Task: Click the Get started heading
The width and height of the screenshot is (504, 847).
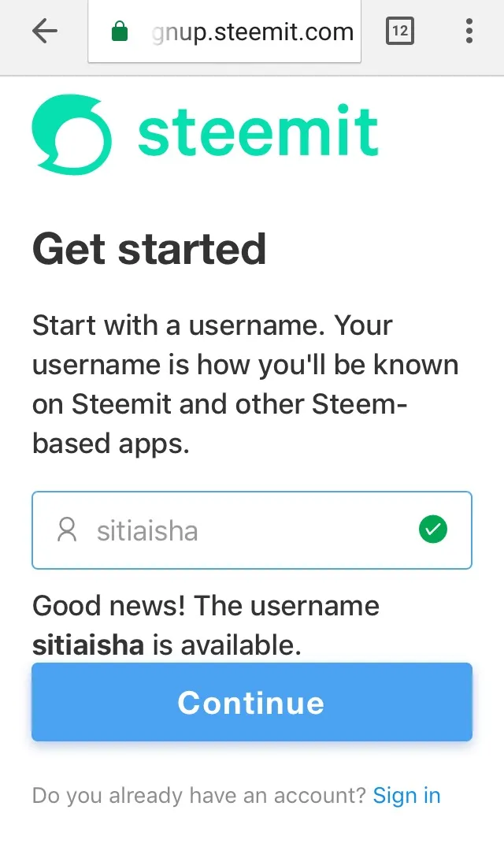Action: (150, 249)
